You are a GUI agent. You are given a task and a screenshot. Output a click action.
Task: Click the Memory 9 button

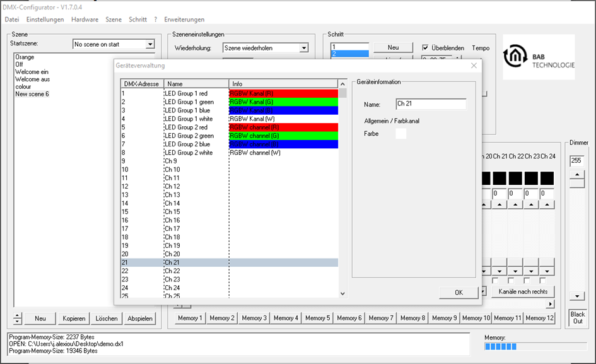(445, 318)
